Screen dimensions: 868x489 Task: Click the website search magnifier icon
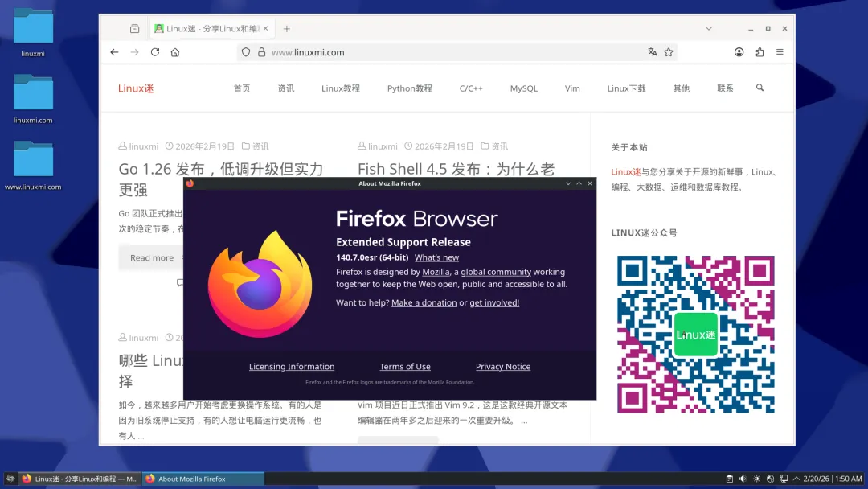(760, 88)
